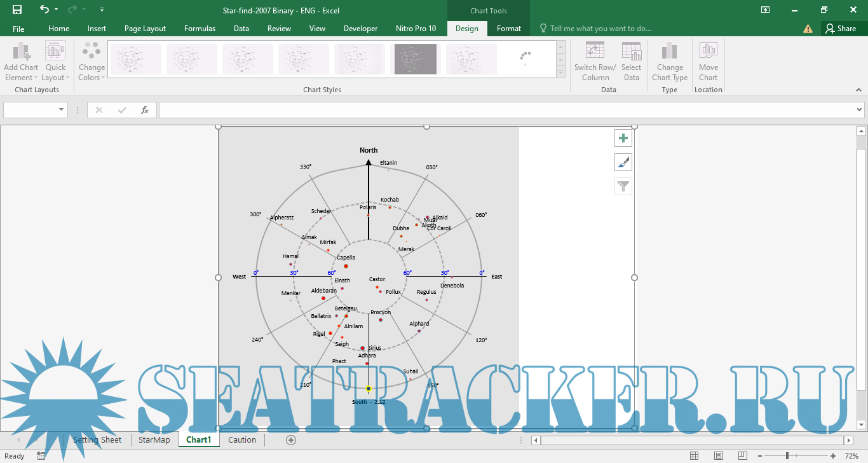Open the Chart Styles paintbrush button
Viewport: 868px width, 463px height.
tap(623, 162)
